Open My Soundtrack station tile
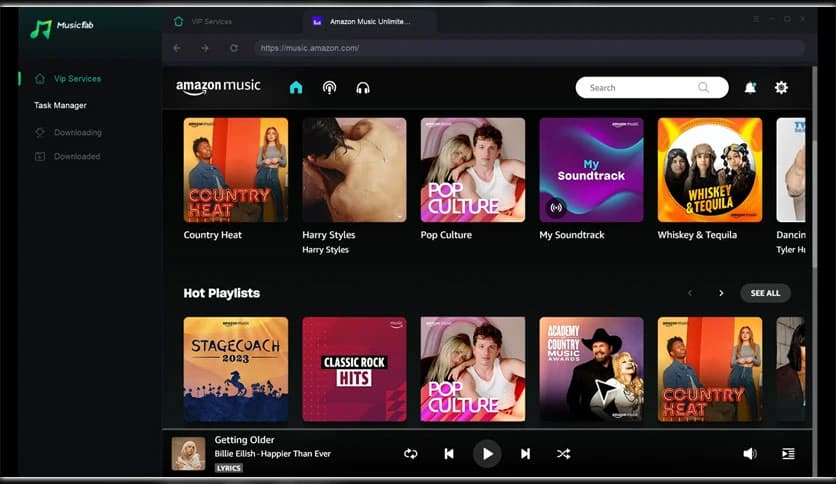This screenshot has height=484, width=836. [591, 170]
